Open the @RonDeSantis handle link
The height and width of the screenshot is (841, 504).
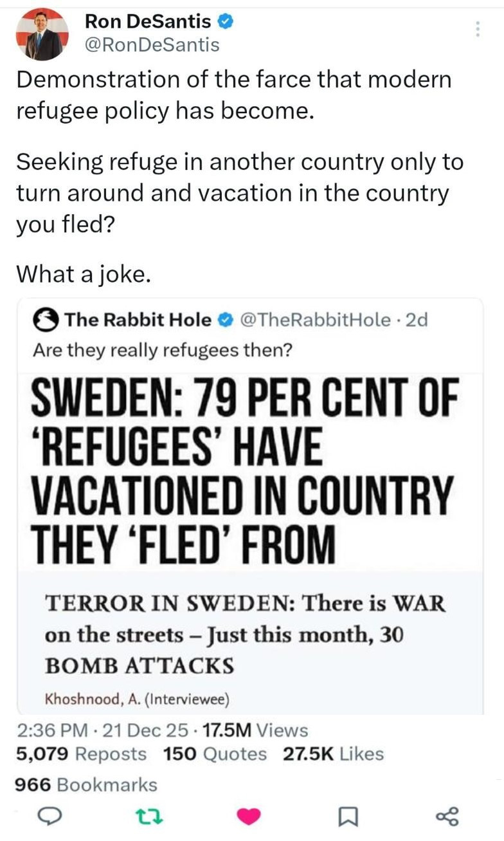(x=152, y=44)
